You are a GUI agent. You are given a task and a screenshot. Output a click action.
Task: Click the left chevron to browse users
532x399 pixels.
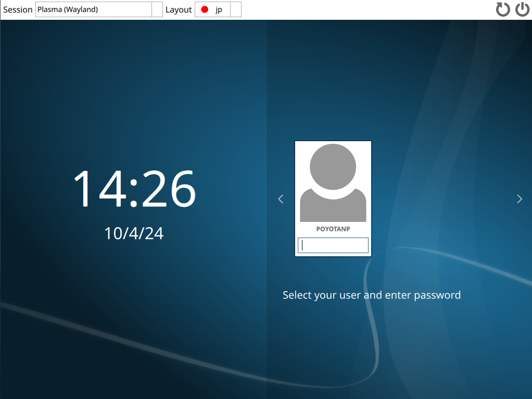click(x=281, y=198)
